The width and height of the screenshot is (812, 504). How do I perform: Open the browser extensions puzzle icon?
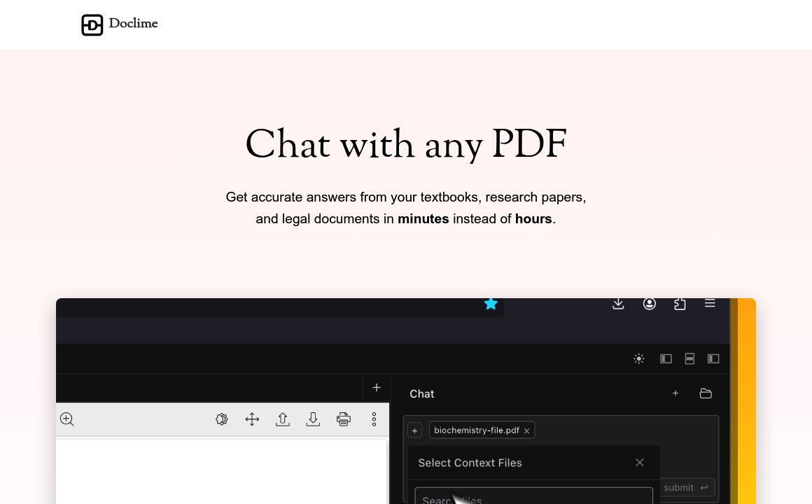click(680, 304)
